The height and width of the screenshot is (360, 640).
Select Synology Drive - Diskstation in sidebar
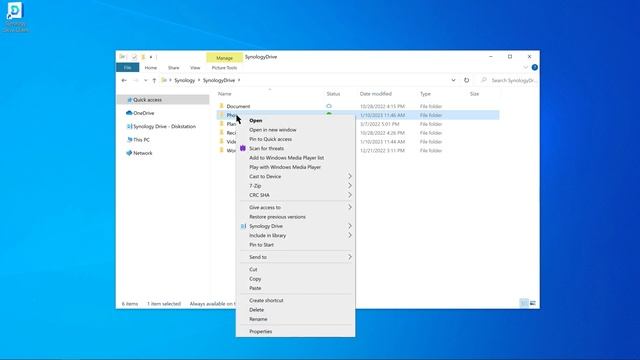click(x=164, y=127)
